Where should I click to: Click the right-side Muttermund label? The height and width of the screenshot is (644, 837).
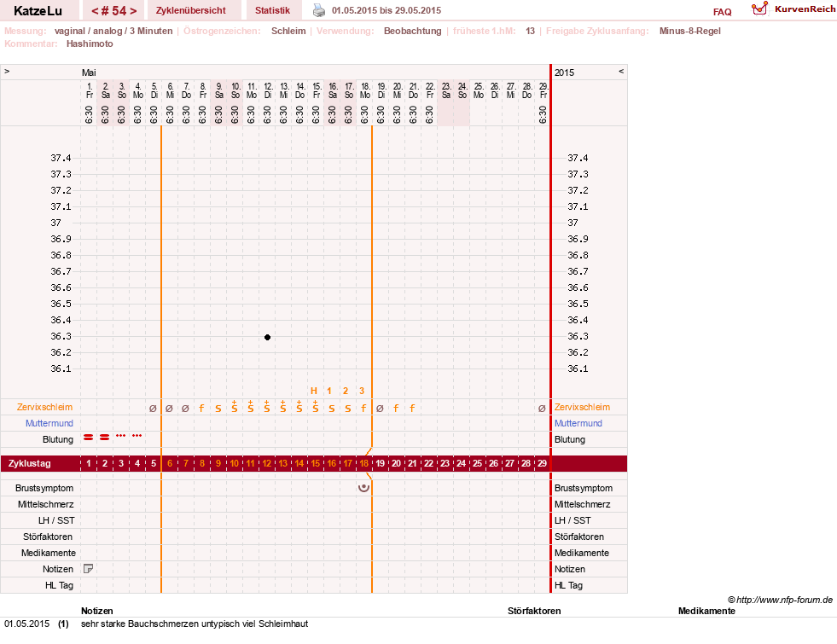click(x=578, y=423)
